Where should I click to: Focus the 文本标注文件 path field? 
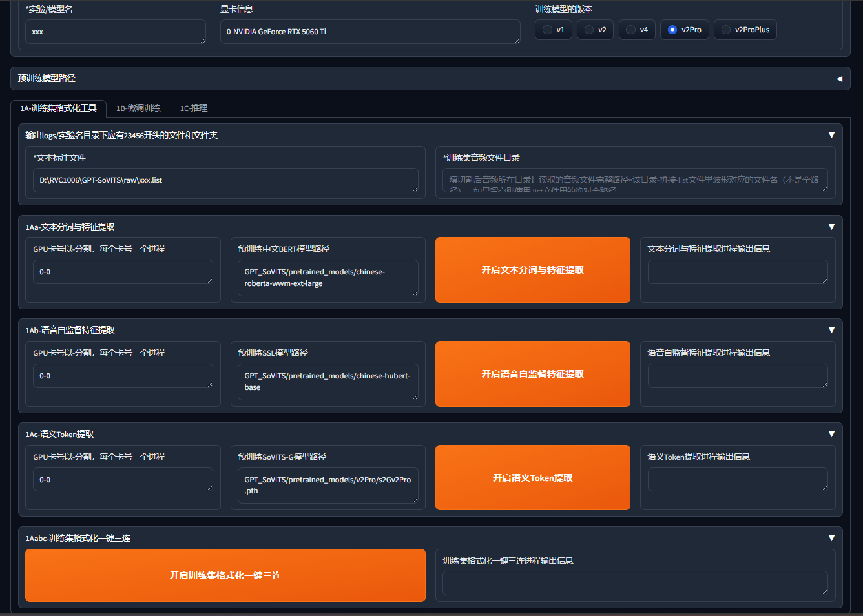coord(225,180)
